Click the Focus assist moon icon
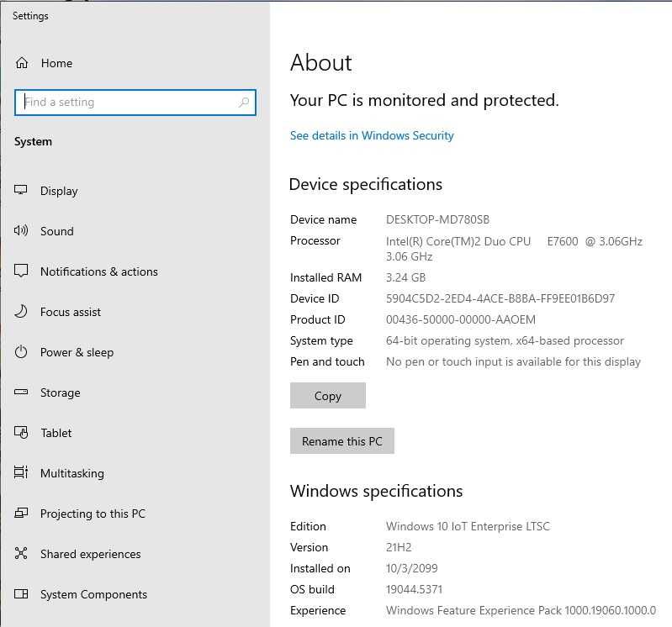Screen dimensions: 672x627 pyautogui.click(x=20, y=311)
